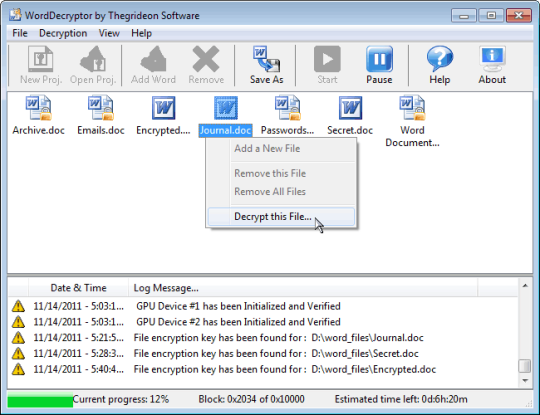
Task: Open the About info icon
Action: [x=492, y=59]
